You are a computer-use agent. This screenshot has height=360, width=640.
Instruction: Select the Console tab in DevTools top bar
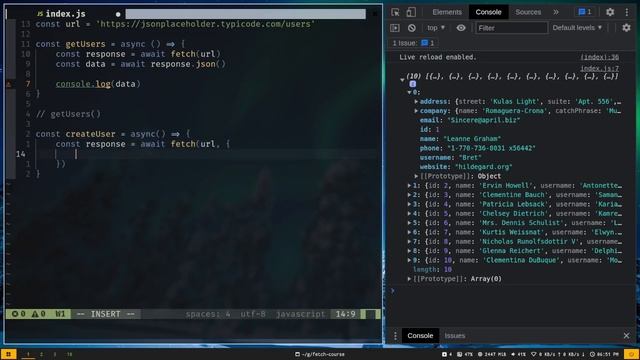tap(488, 12)
